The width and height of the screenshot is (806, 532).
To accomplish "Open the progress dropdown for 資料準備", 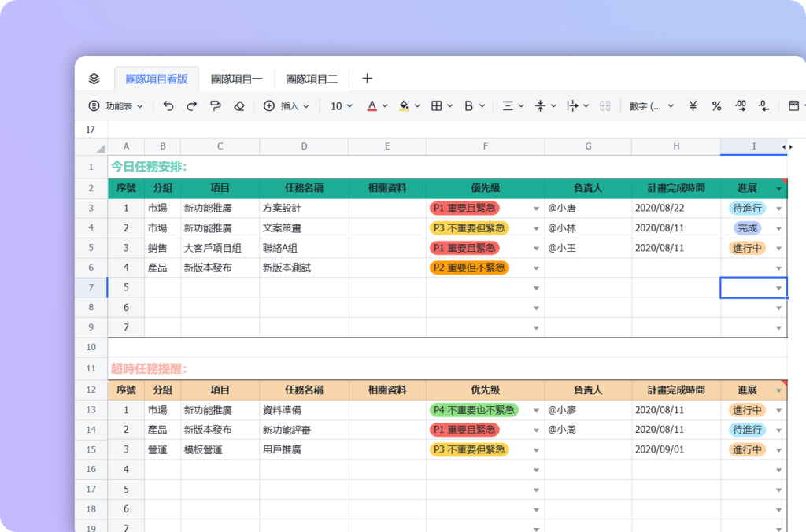I will click(778, 411).
